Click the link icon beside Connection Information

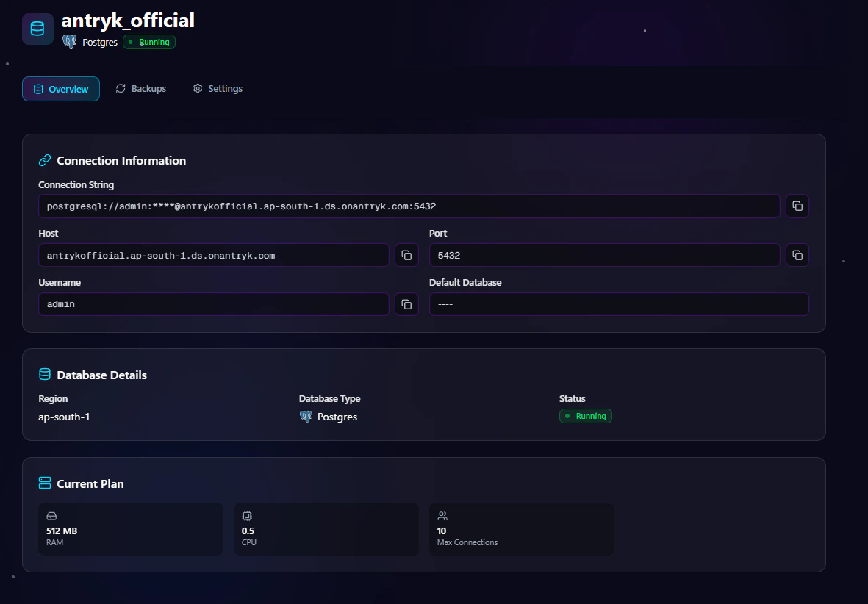[45, 160]
